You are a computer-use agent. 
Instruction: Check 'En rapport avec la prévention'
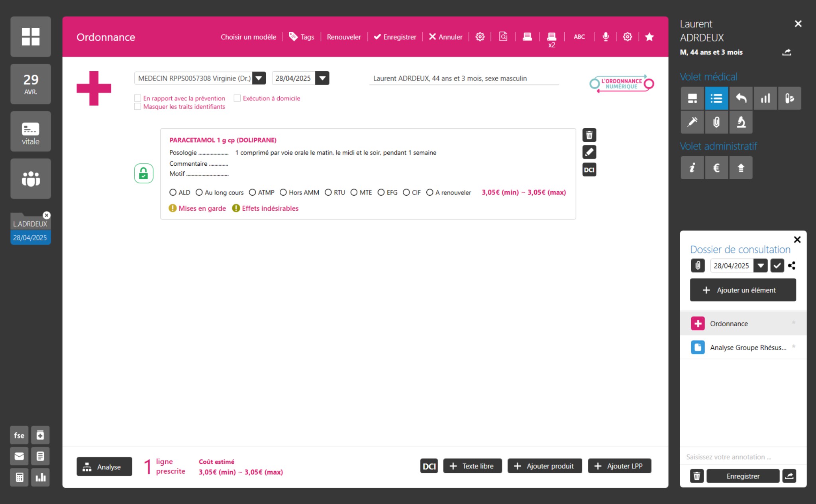coord(138,98)
